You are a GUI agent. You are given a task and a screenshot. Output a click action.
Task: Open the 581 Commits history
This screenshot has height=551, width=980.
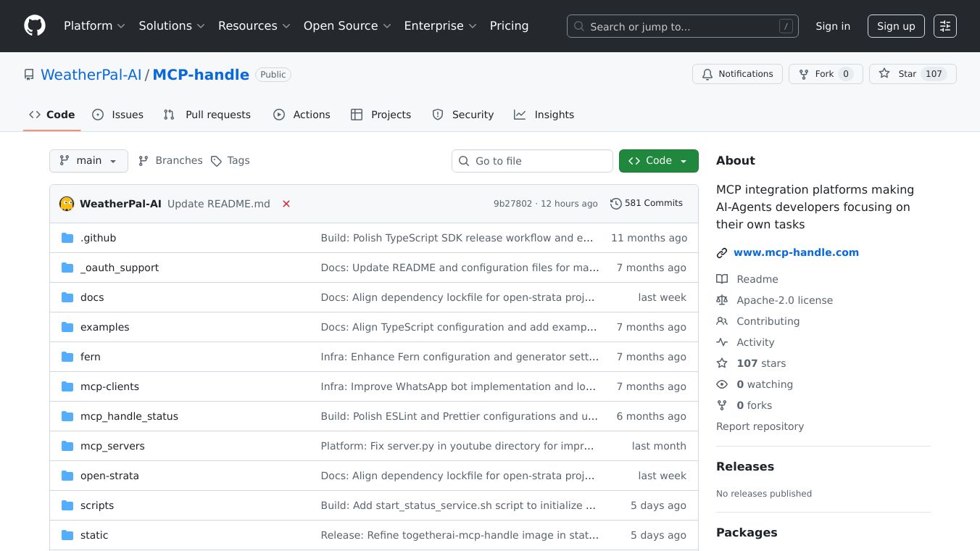click(x=647, y=203)
